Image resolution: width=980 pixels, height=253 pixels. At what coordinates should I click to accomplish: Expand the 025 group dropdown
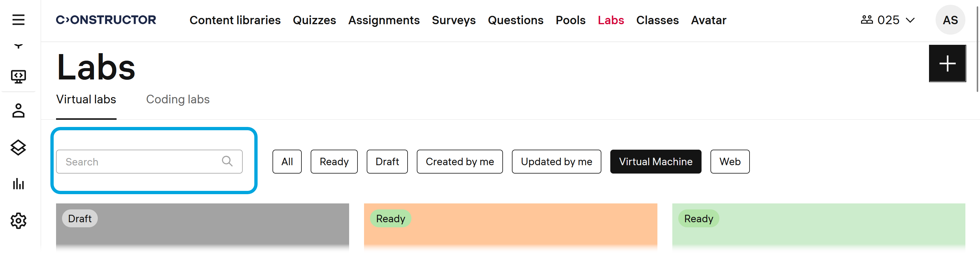point(888,20)
